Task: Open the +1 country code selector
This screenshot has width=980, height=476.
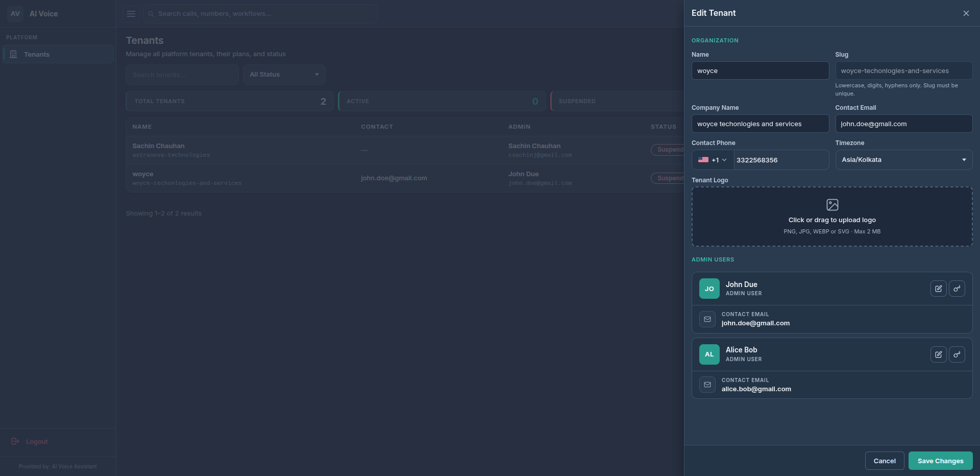Action: 713,160
